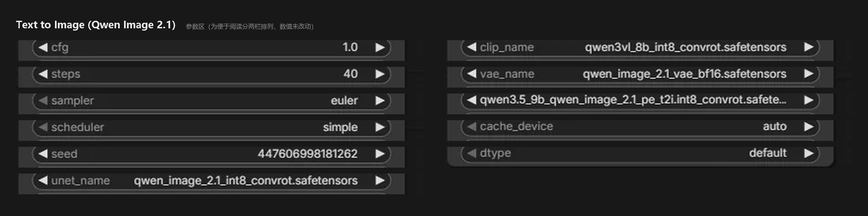Open the clip_name model dropdown
This screenshot has width=868, height=216.
tap(640, 47)
